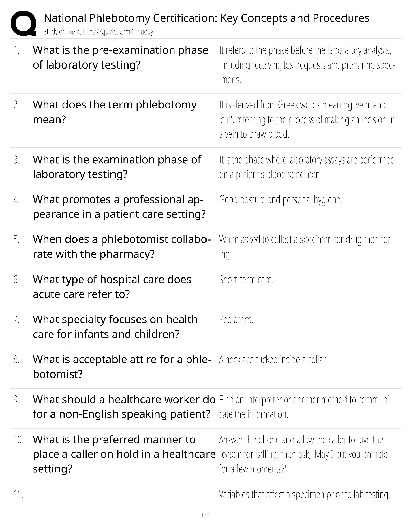This screenshot has height=532, width=411.
Task: Click the question about the term phlebotomy
Action: (x=115, y=112)
